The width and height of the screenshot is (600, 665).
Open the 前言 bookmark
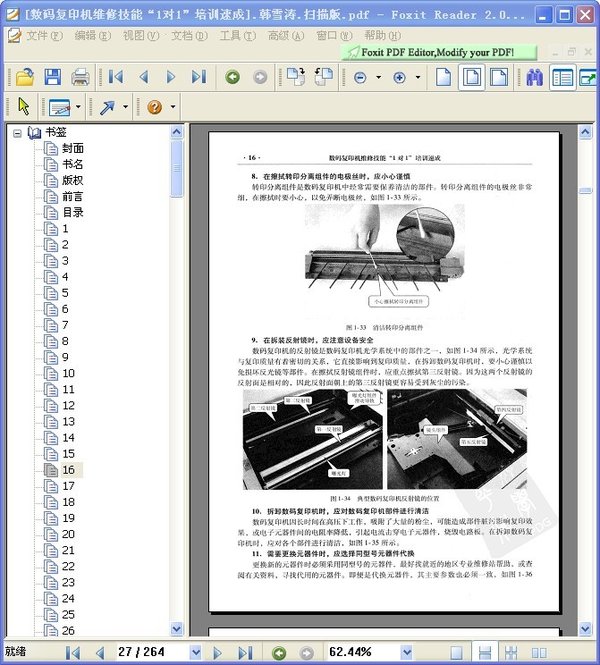pos(73,197)
